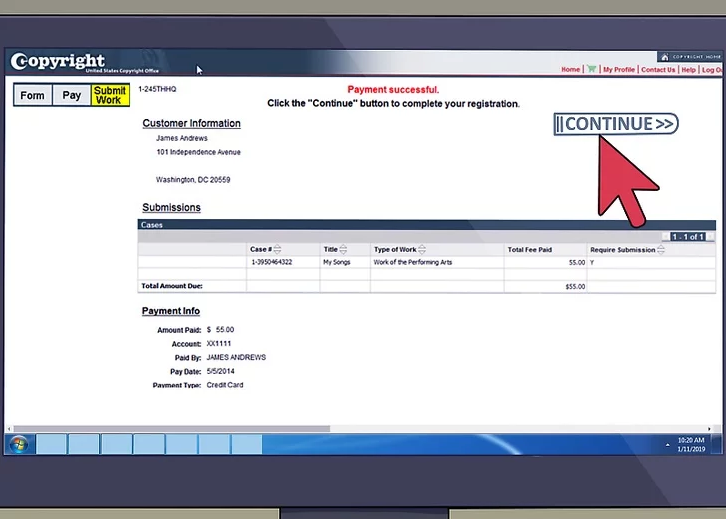Open the Contact Us link
The height and width of the screenshot is (519, 726).
(x=658, y=70)
